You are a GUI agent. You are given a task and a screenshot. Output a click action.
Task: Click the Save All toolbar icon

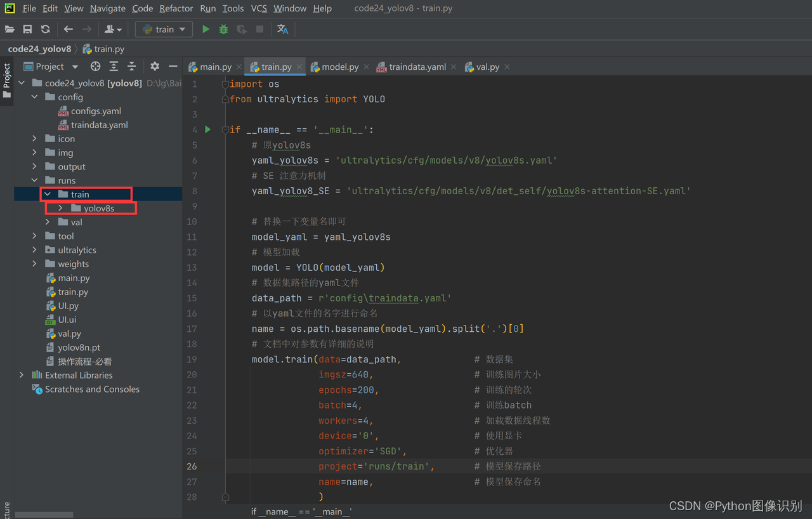click(x=27, y=29)
